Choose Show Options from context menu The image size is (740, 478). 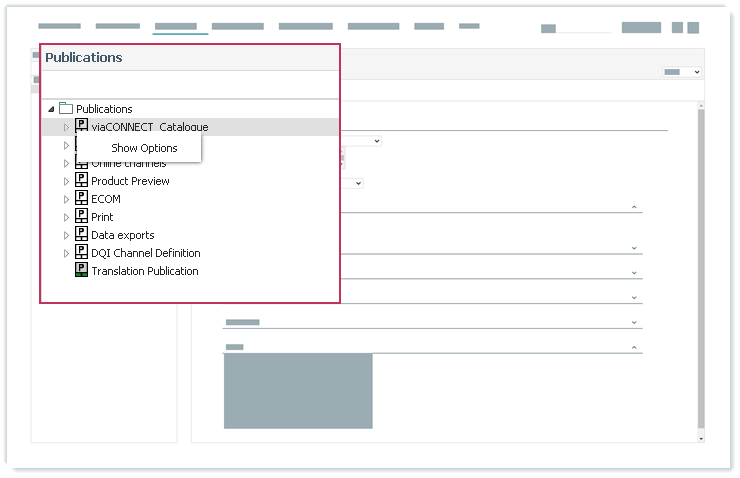(144, 148)
